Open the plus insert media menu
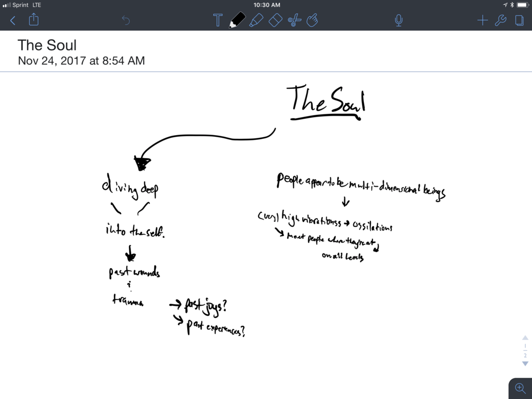Screen dimensions: 532x399 pyautogui.click(x=482, y=21)
